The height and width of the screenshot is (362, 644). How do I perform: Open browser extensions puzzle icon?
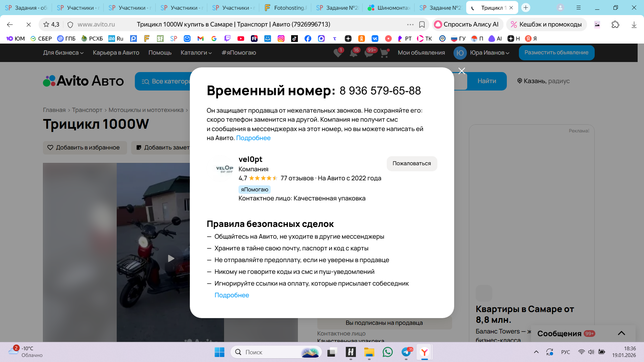[x=615, y=24]
